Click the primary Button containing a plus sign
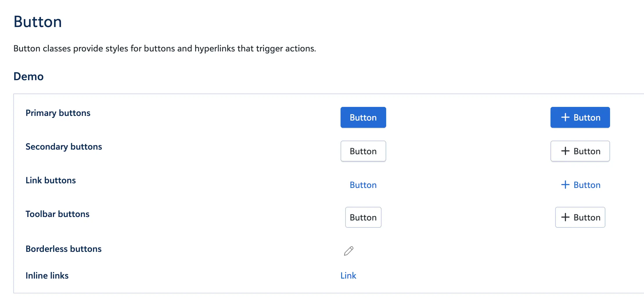The width and height of the screenshot is (644, 305). pyautogui.click(x=580, y=117)
